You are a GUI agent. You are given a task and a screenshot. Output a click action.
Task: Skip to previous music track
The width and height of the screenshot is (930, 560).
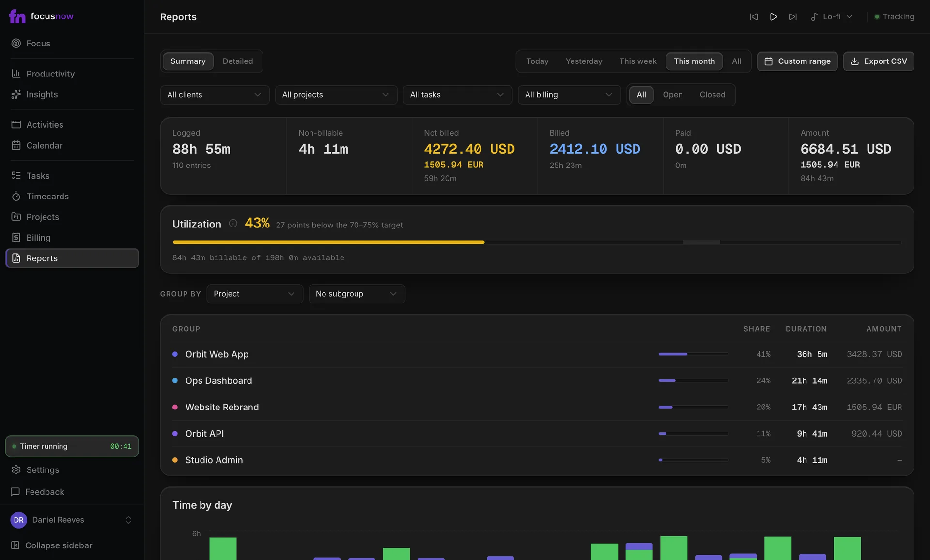click(x=754, y=16)
